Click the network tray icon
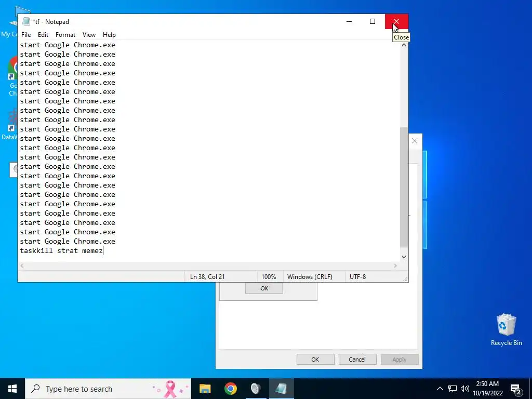 [453, 389]
